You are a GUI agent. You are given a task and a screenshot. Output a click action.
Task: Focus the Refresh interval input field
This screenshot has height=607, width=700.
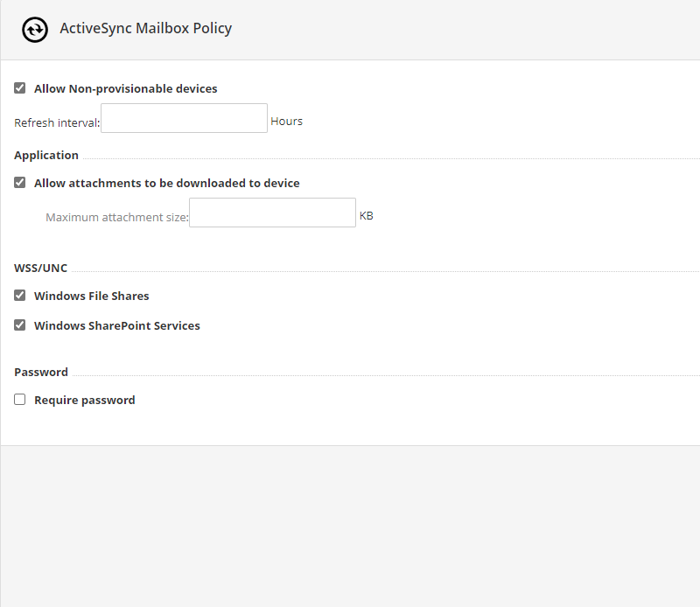pyautogui.click(x=184, y=118)
